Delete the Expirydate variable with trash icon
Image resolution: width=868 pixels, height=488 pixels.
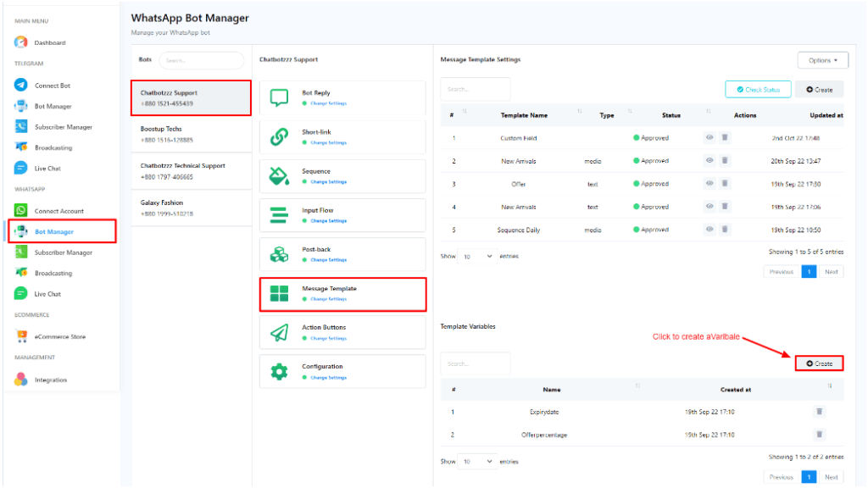[819, 412]
